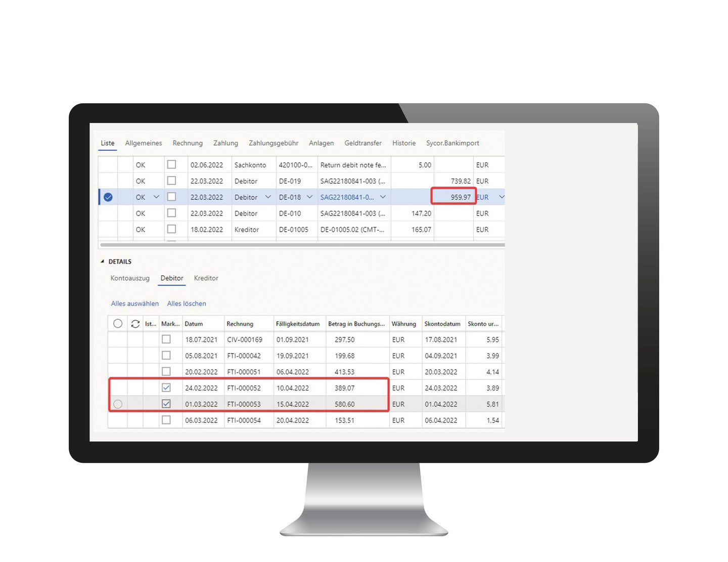Tick checkbox in DE-018 Debitor row
Image resolution: width=728 pixels, height=562 pixels.
pyautogui.click(x=171, y=197)
